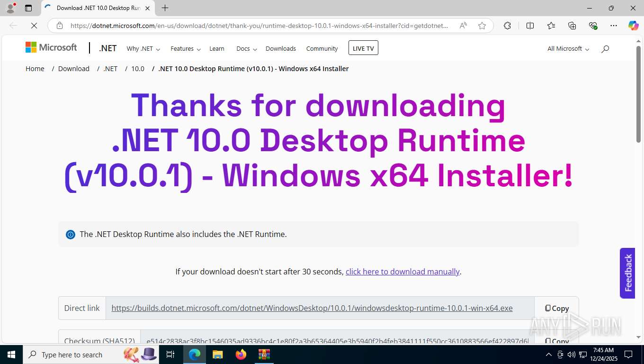Click the LIVE TV button
Screen dimensions: 644x364
click(x=363, y=48)
